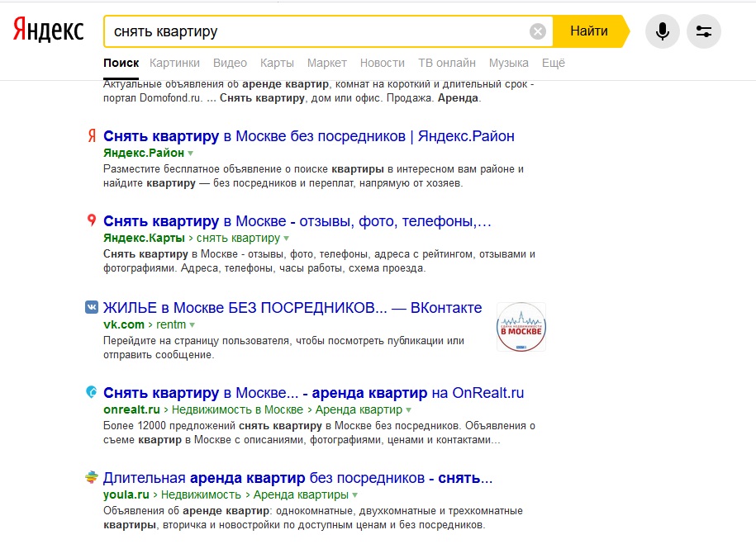756x544 pixels.
Task: Click the 'снять квартиру' breadcrumb under Яндекс.Карты
Action: [x=238, y=238]
